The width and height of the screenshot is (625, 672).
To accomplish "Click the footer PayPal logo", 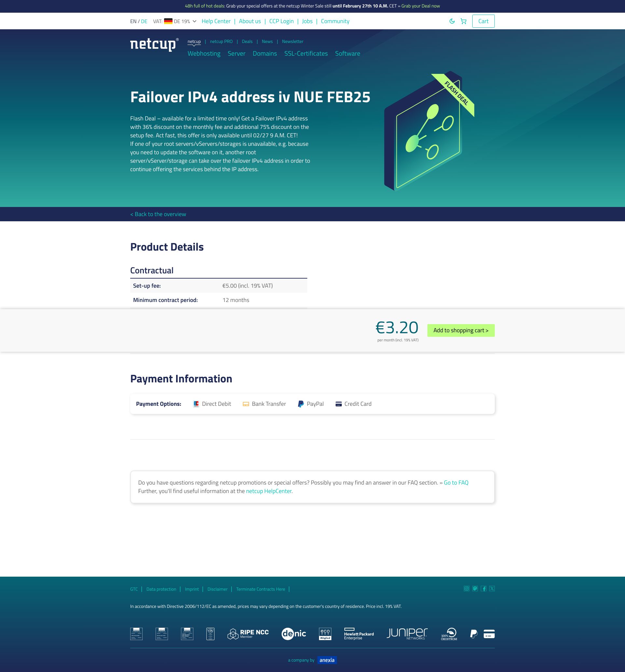I will pyautogui.click(x=474, y=634).
